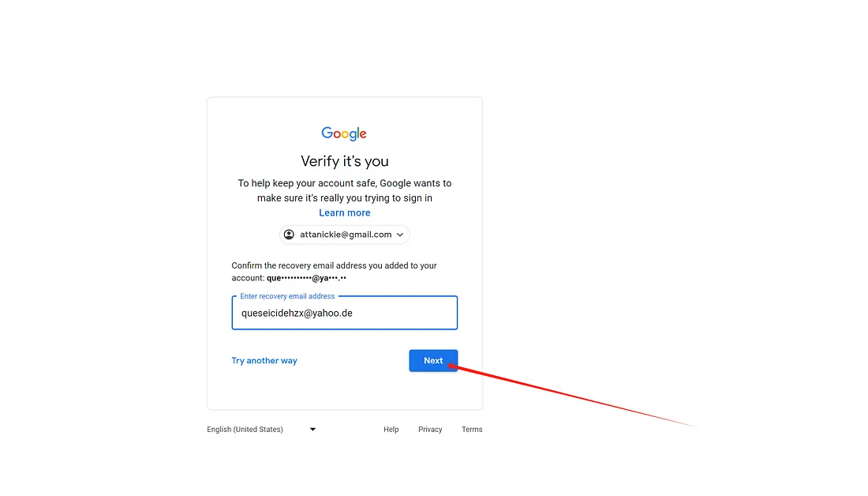The height and width of the screenshot is (496, 868).
Task: Open the Learn more link
Action: 344,213
